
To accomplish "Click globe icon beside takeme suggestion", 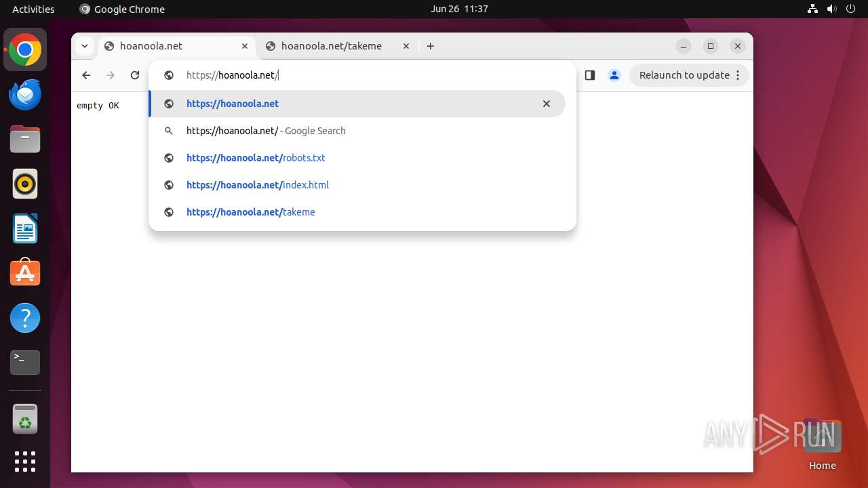I will pyautogui.click(x=169, y=212).
